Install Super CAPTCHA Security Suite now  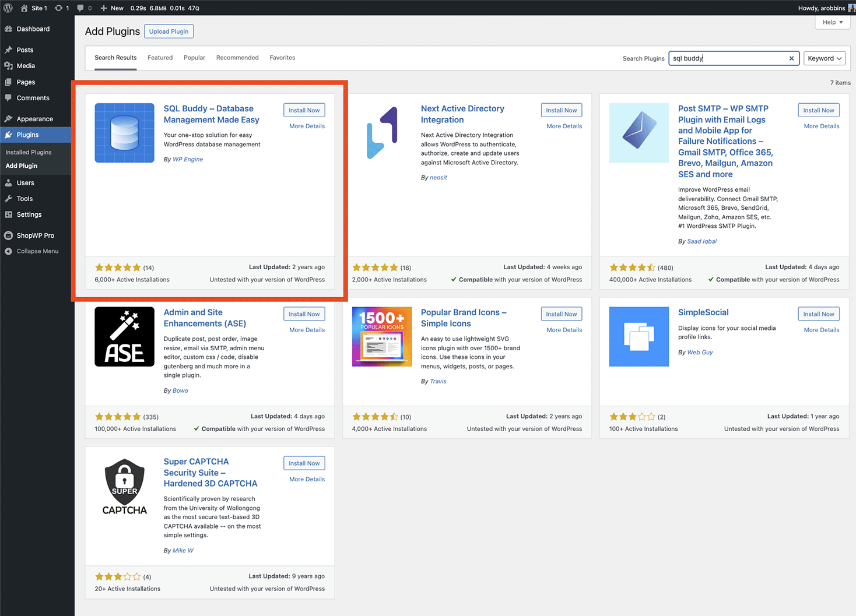tap(304, 463)
